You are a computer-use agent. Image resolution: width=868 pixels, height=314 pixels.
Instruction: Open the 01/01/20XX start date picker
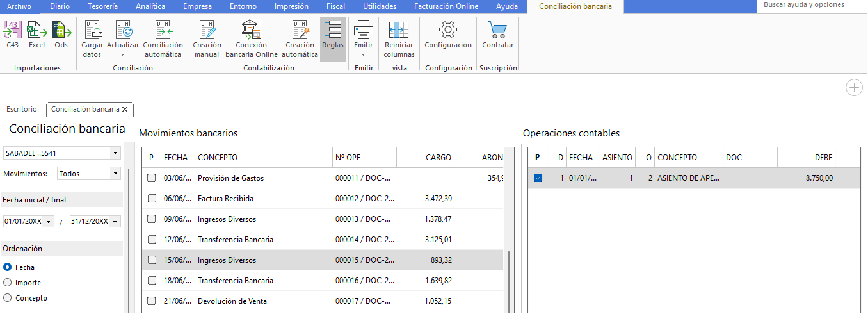pos(49,222)
